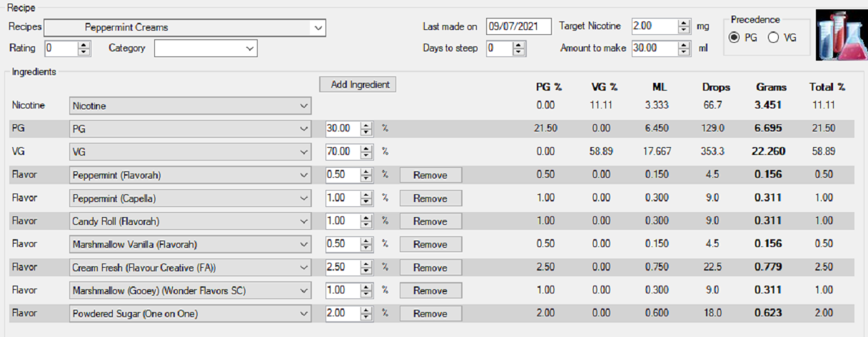Open the Recipes dropdown for Peppermint Creams
The width and height of the screenshot is (868, 337).
[318, 28]
